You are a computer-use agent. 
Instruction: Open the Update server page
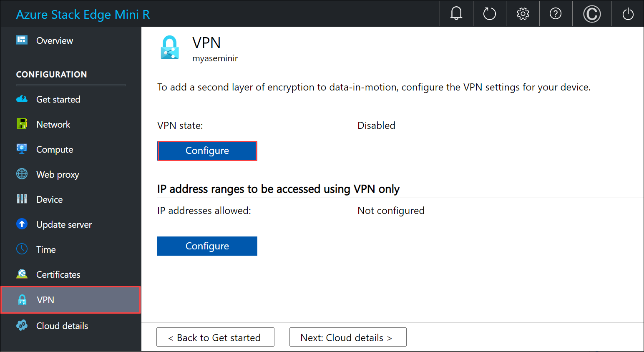(64, 224)
